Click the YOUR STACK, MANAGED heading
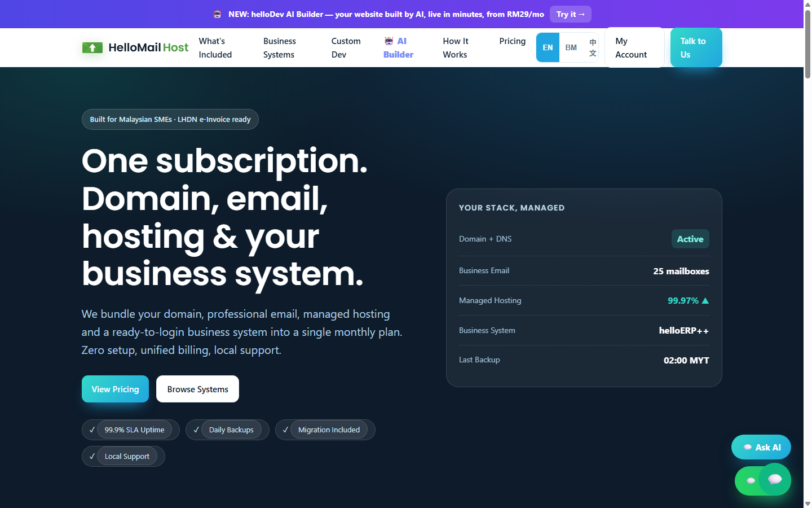812x508 pixels. point(511,208)
